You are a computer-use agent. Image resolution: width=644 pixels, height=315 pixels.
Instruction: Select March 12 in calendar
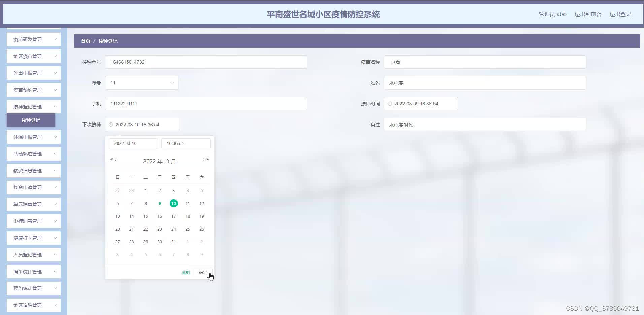click(x=202, y=203)
